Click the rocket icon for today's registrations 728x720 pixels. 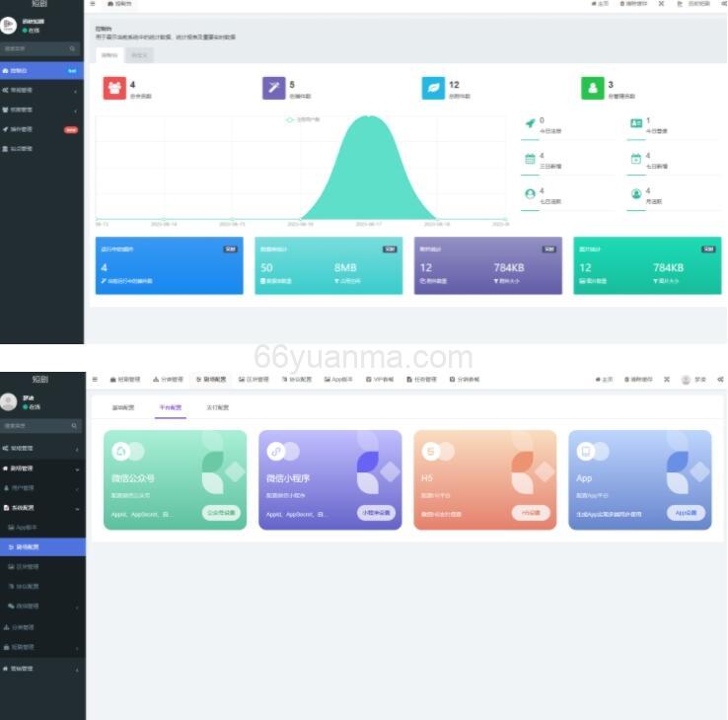click(x=530, y=123)
